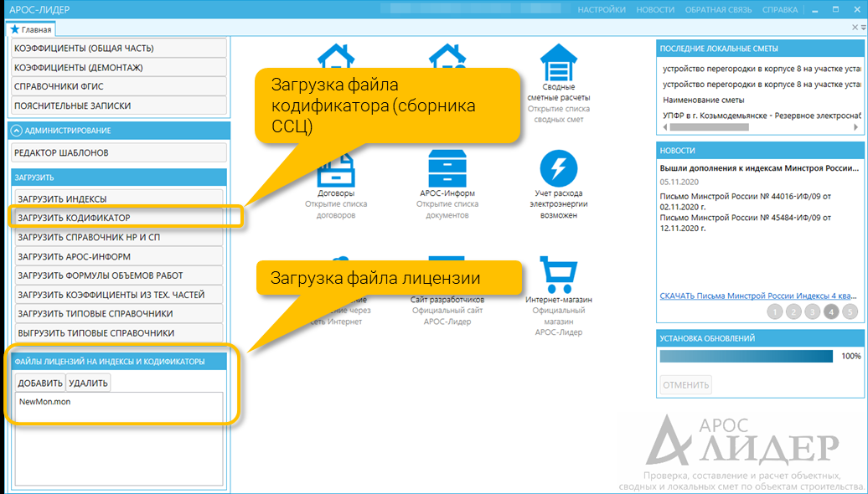This screenshot has height=494, width=868.
Task: Open Обратная связь menu item
Action: click(x=719, y=9)
